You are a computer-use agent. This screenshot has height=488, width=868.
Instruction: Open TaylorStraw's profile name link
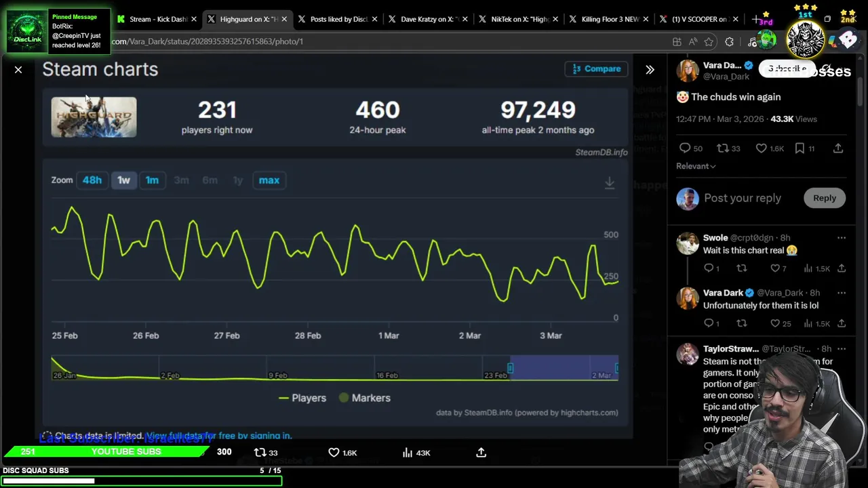tap(731, 349)
